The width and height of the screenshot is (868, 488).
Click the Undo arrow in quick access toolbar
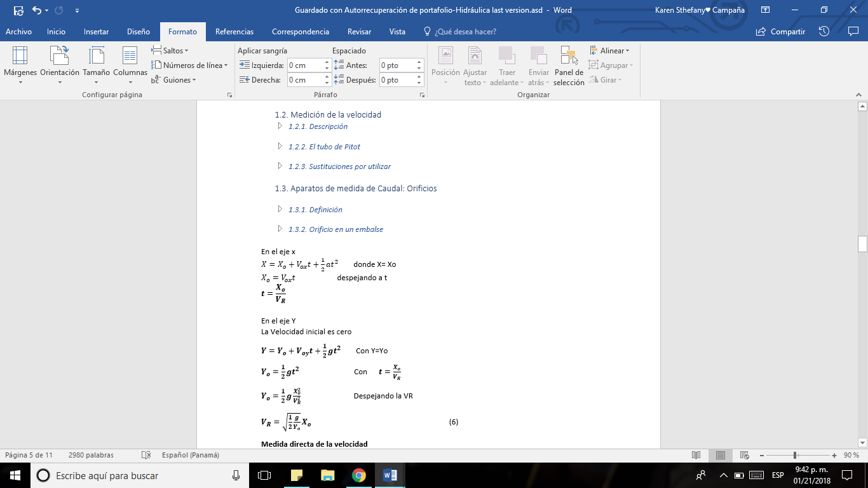[36, 10]
